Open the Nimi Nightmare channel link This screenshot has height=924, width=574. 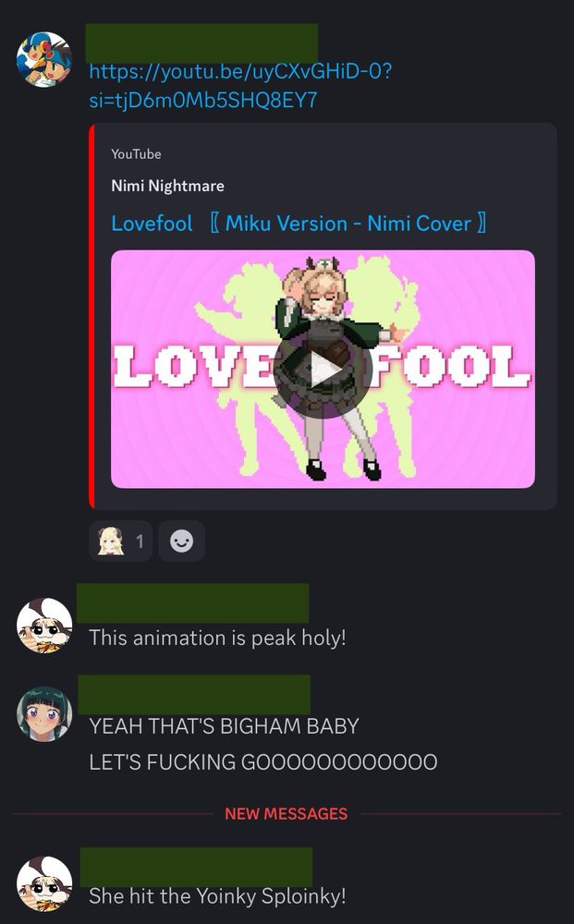(x=168, y=187)
